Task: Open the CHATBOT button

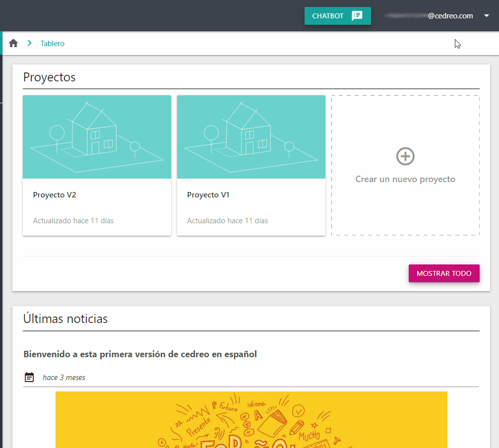Action: pos(338,16)
